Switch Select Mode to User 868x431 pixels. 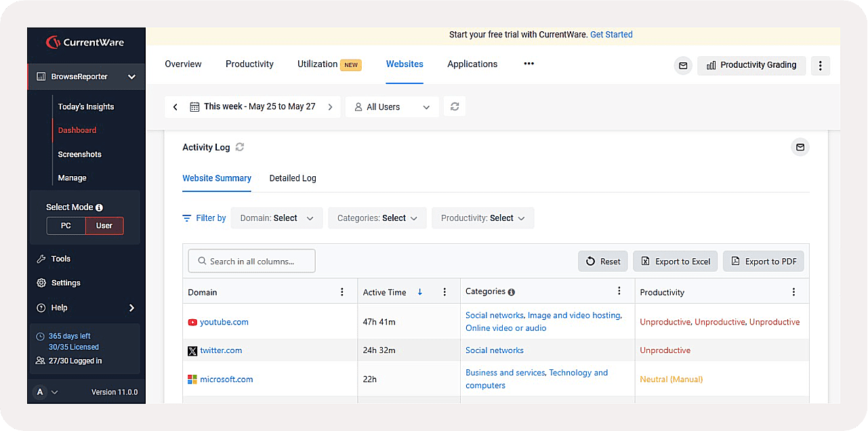coord(104,226)
